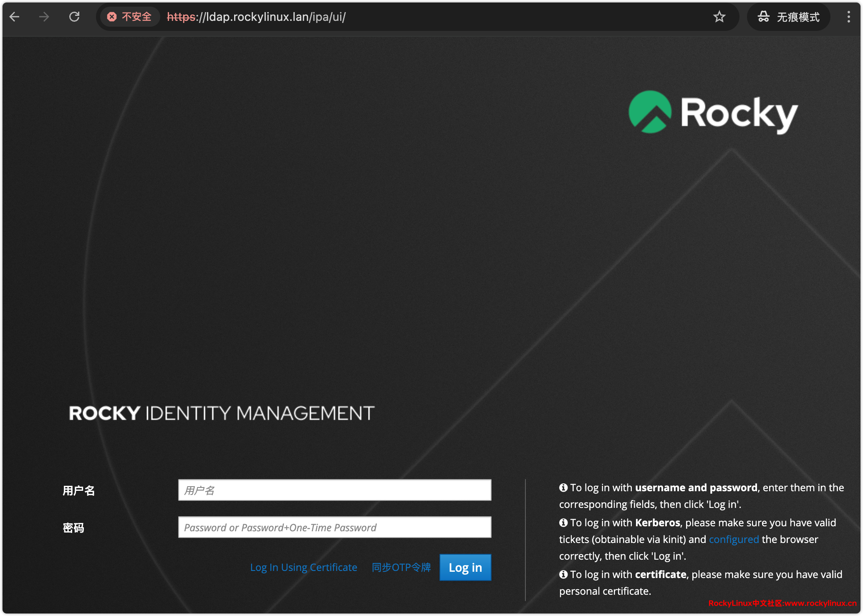
Task: Open the 同步OTP令牌 sync link
Action: pos(401,568)
